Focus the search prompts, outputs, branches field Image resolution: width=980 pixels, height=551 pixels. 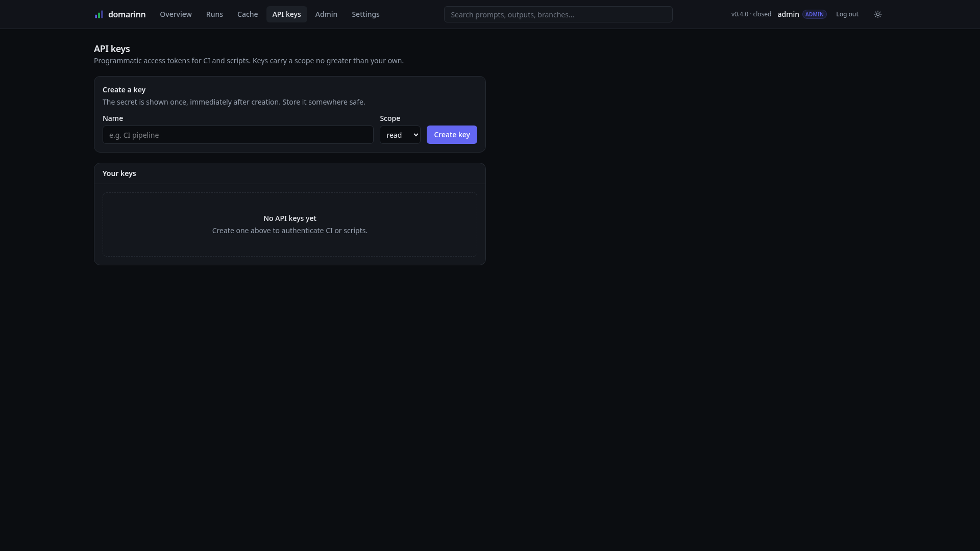coord(558,14)
